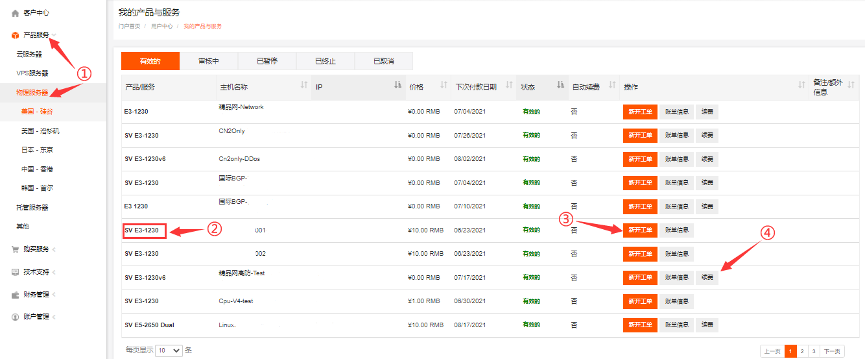Screen dimensions: 866x360
Task: Click the 用户中心 breadcrumb link
Action: pos(162,26)
